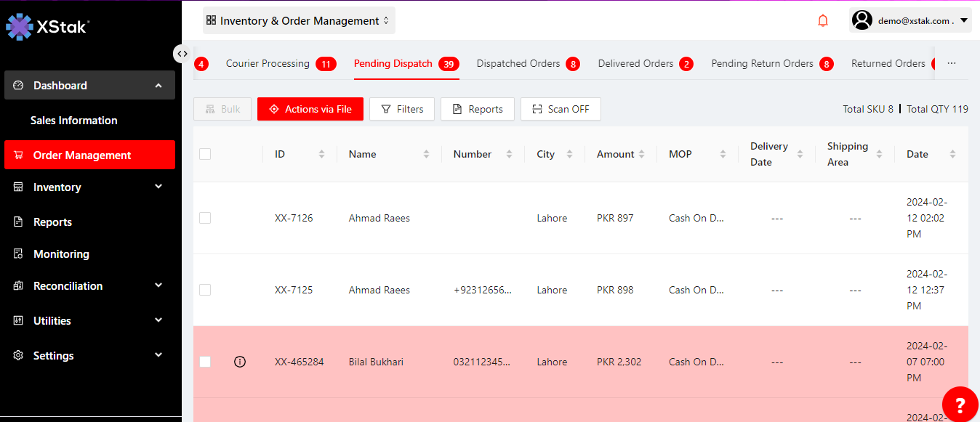Click the sort arrows on ID column
Viewport: 980px width, 422px height.
(x=321, y=154)
